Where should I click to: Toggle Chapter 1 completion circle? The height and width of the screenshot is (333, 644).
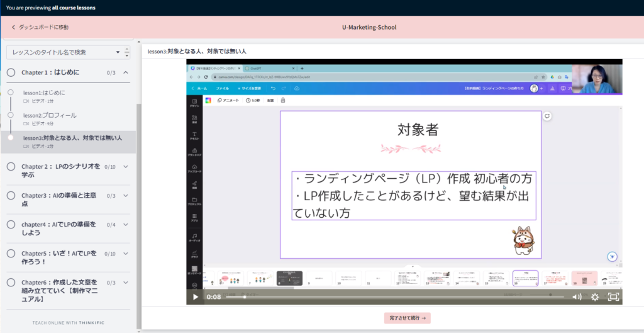point(11,72)
